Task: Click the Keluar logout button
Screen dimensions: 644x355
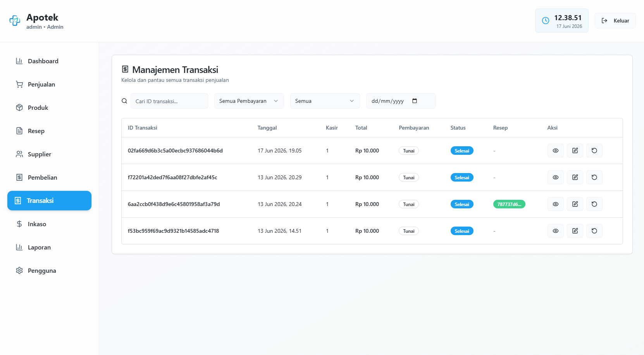Action: [x=615, y=21]
